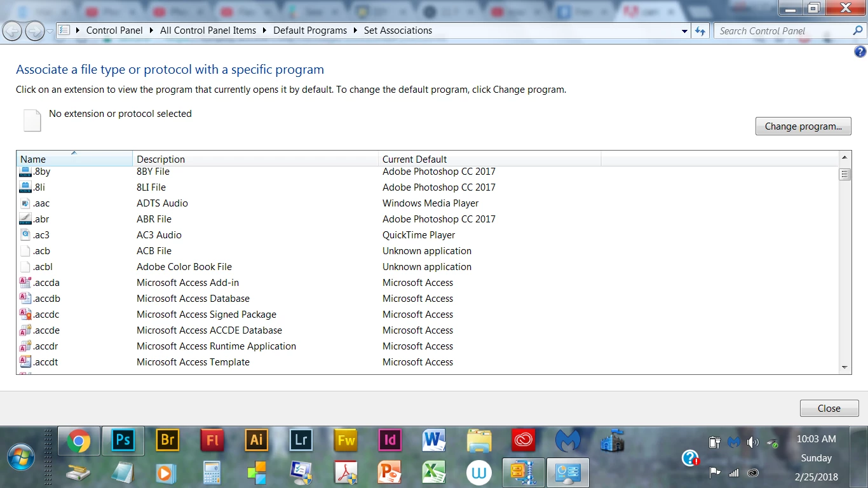Open Excel from the taskbar
The height and width of the screenshot is (488, 868).
coord(435,473)
